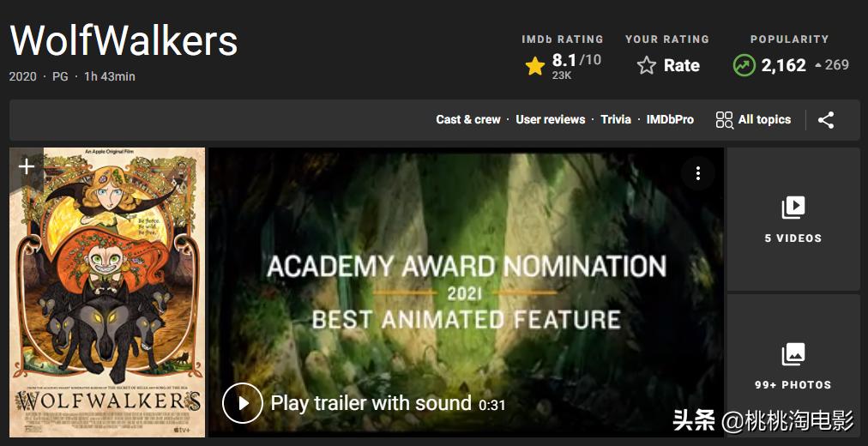Open the 5 Videos tile
Screen dimensions: 868x446
[x=793, y=219]
